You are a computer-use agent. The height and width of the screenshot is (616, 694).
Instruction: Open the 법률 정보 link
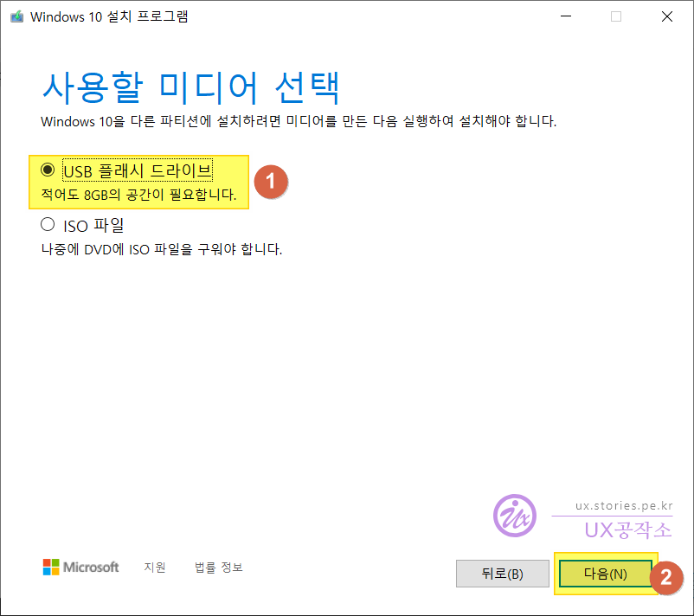[218, 568]
